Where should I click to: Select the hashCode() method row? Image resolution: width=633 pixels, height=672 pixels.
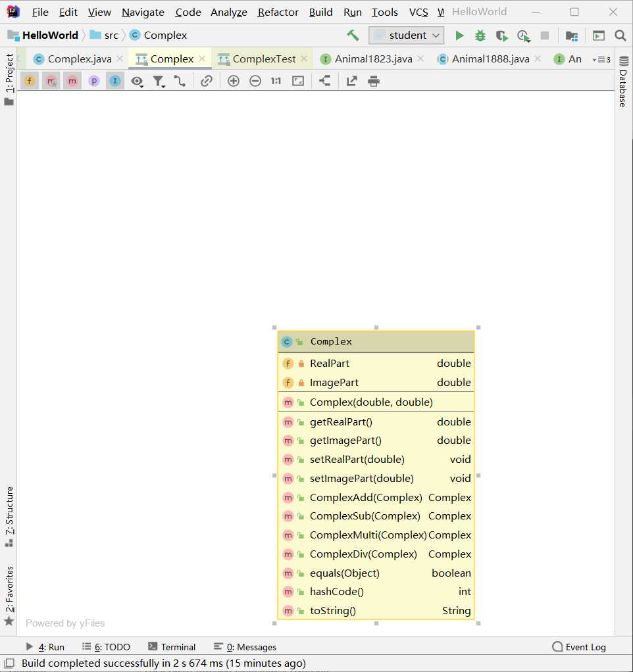click(376, 591)
